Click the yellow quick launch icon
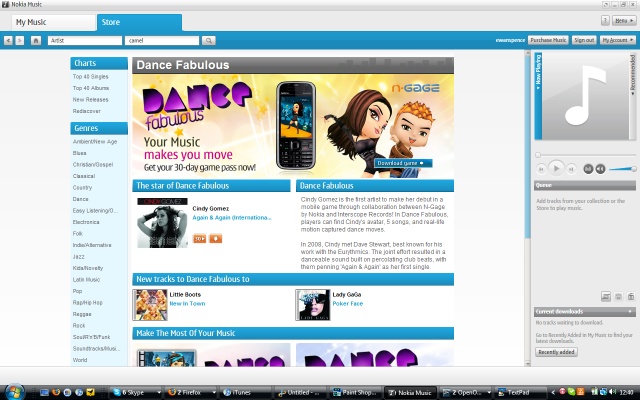This screenshot has height=400, width=640. [90, 392]
